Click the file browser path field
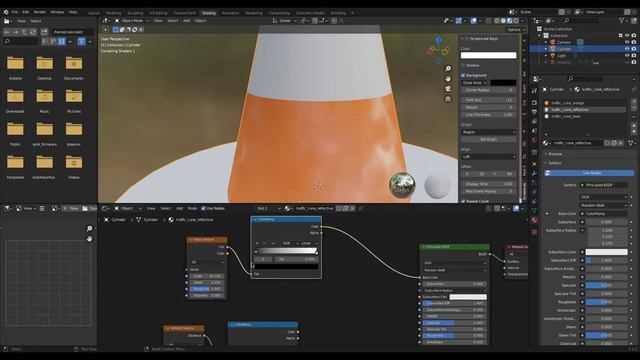This screenshot has width=640, height=360. [x=73, y=32]
